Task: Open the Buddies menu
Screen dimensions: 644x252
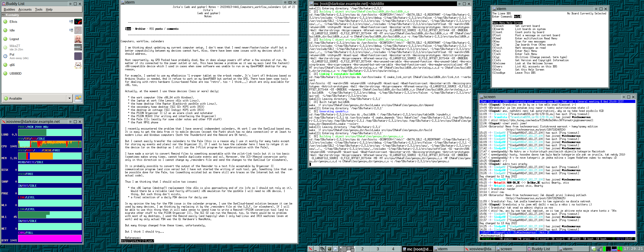Action: point(10,10)
